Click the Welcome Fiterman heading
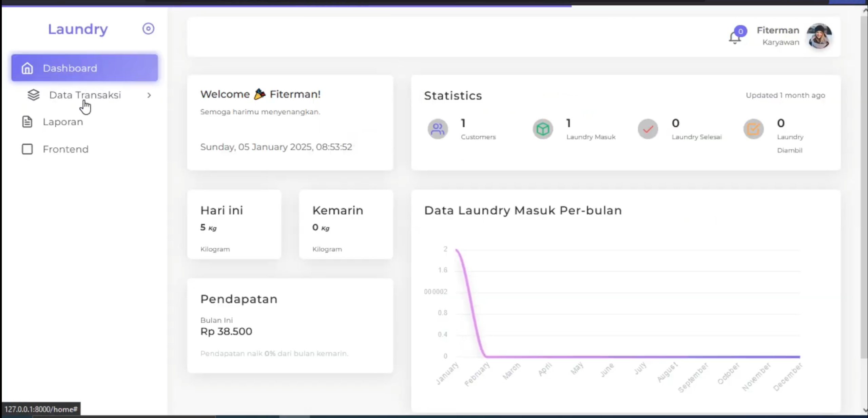868x418 pixels. [260, 94]
